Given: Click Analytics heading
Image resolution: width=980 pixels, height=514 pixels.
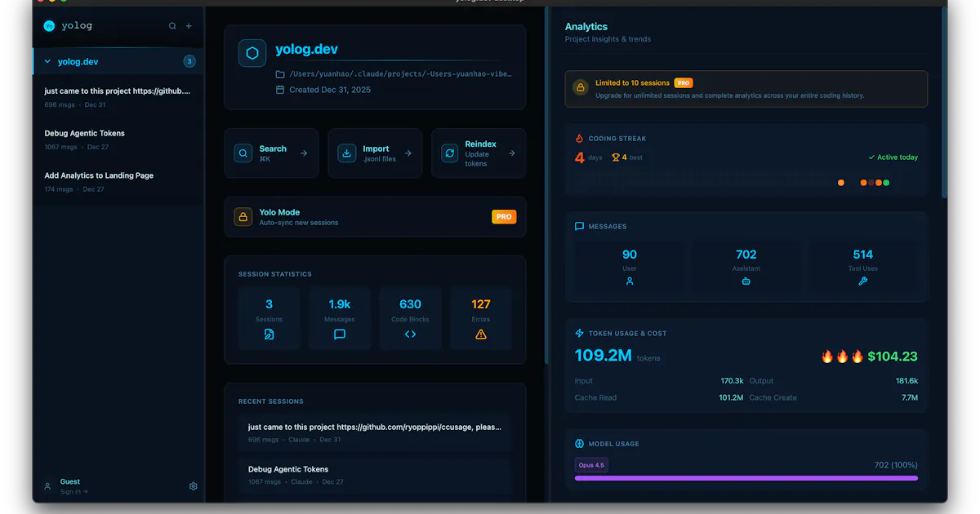Looking at the screenshot, I should [586, 27].
